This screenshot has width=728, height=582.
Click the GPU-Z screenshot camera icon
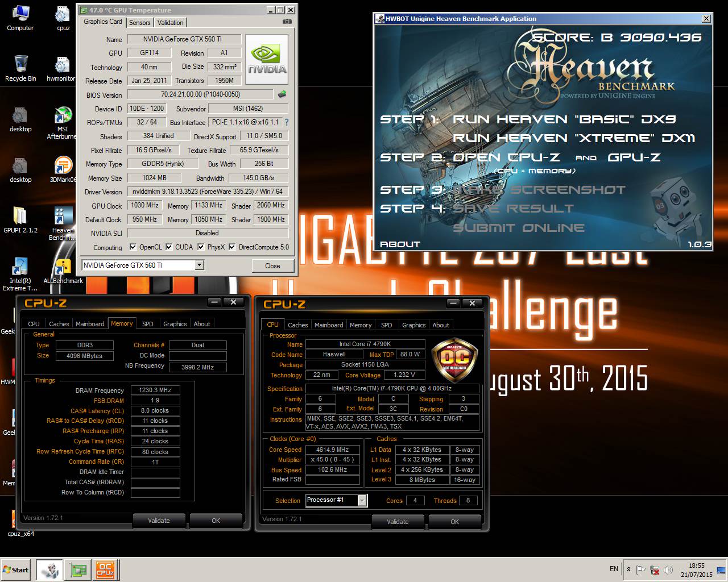(x=287, y=22)
